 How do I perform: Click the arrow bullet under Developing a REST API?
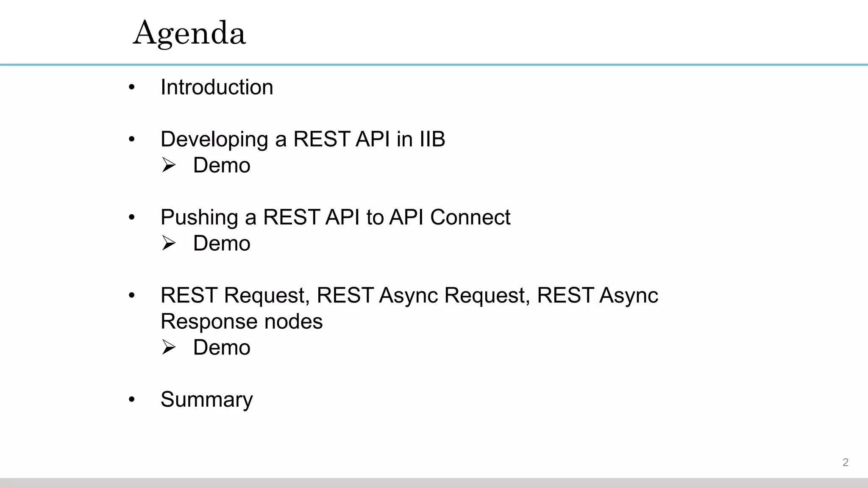click(x=168, y=165)
